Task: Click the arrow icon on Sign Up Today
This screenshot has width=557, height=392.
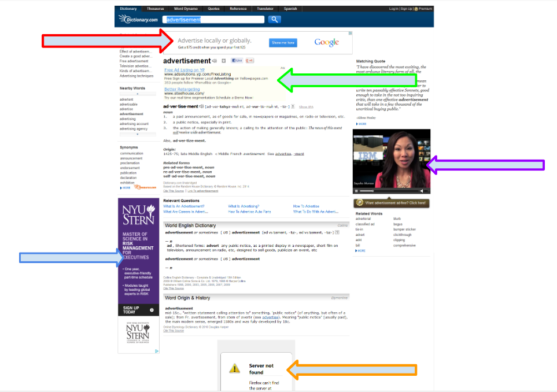Action: [152, 310]
